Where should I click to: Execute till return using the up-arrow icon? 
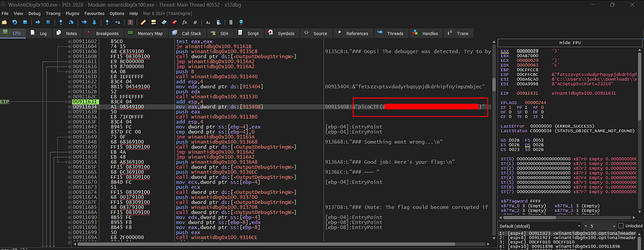pos(107,22)
